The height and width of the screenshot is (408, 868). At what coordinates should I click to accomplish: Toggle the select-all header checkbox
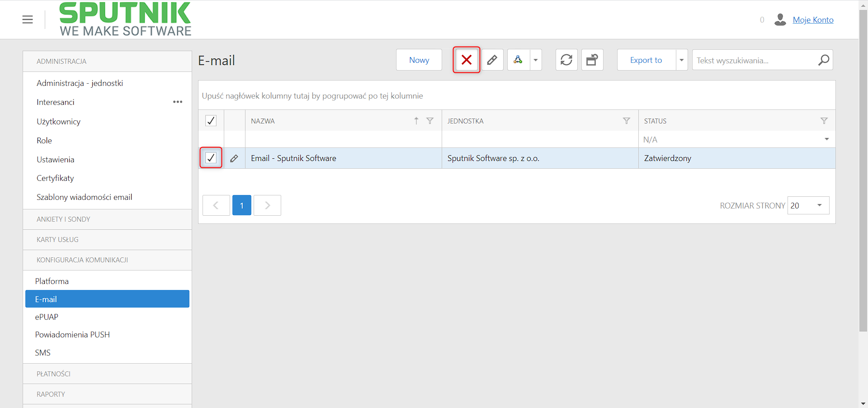[x=211, y=121]
